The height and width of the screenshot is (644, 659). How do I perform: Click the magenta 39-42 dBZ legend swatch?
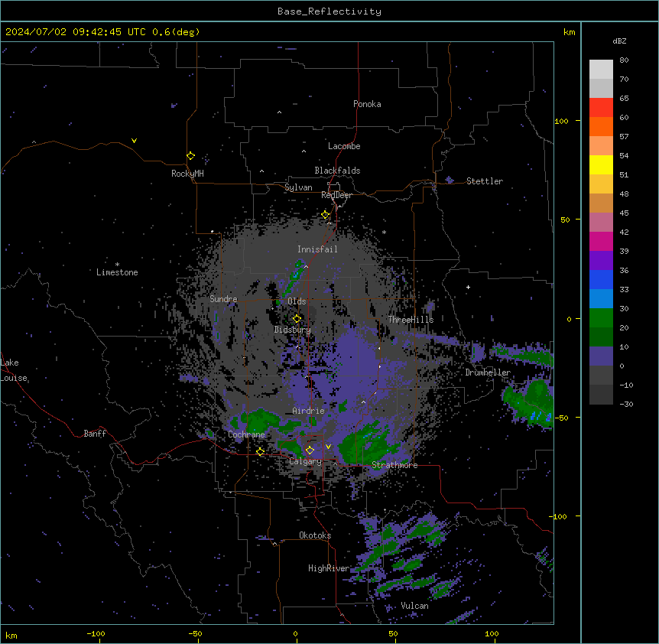(x=601, y=241)
